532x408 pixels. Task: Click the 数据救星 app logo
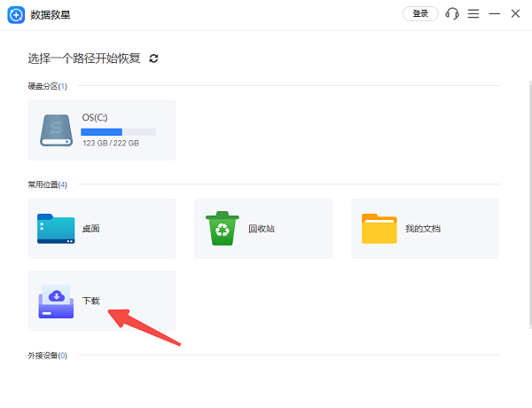click(x=15, y=14)
